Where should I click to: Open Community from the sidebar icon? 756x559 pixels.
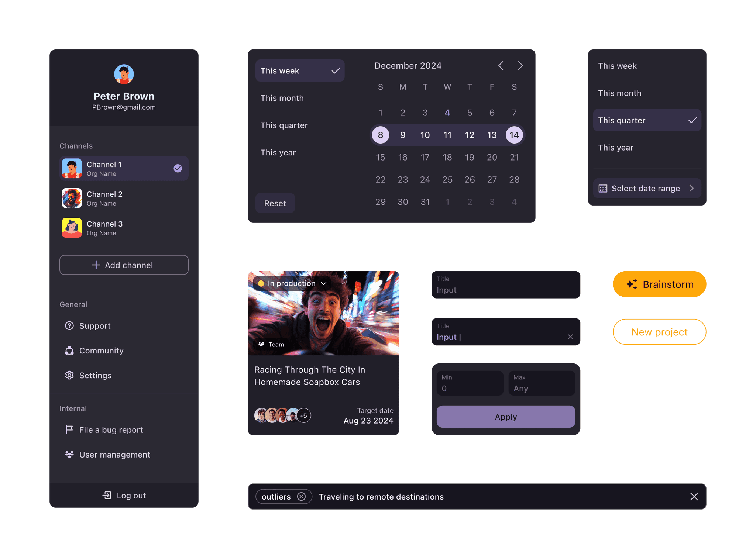point(69,351)
